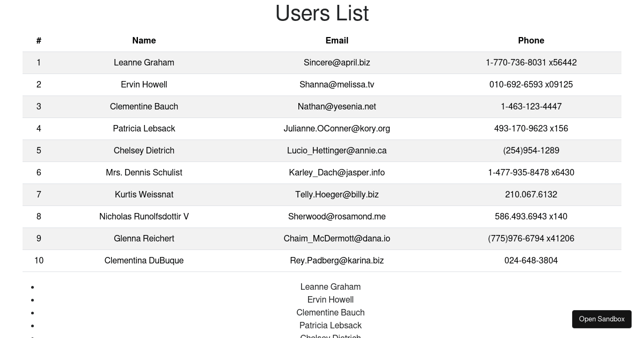
Task: Click email Julianne.OConner@kory.org
Action: 336,129
